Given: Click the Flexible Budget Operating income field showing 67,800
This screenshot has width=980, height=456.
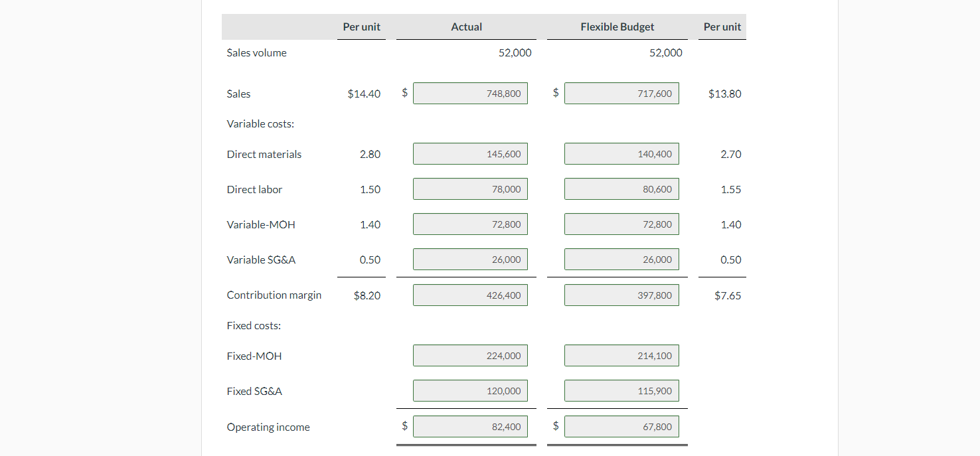Looking at the screenshot, I should tap(621, 426).
